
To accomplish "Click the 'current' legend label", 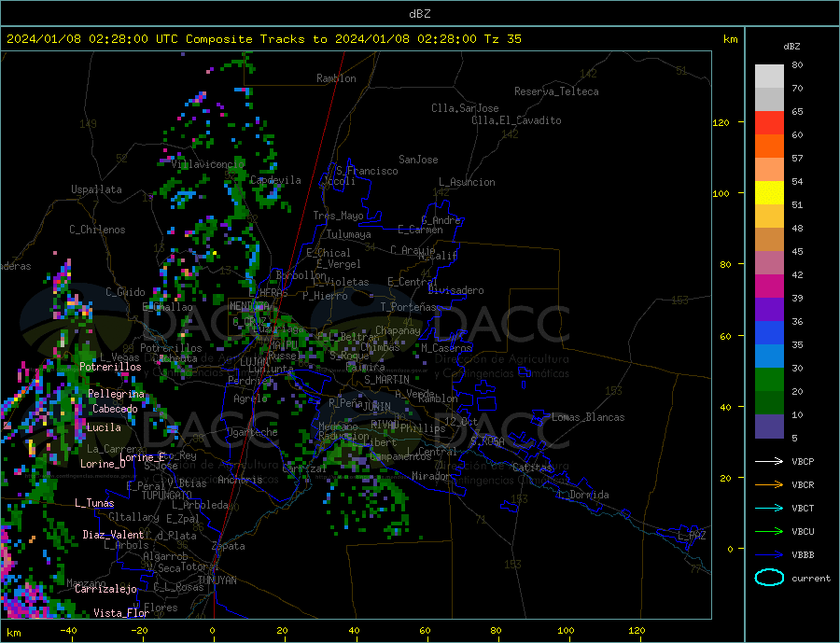I will click(x=811, y=579).
